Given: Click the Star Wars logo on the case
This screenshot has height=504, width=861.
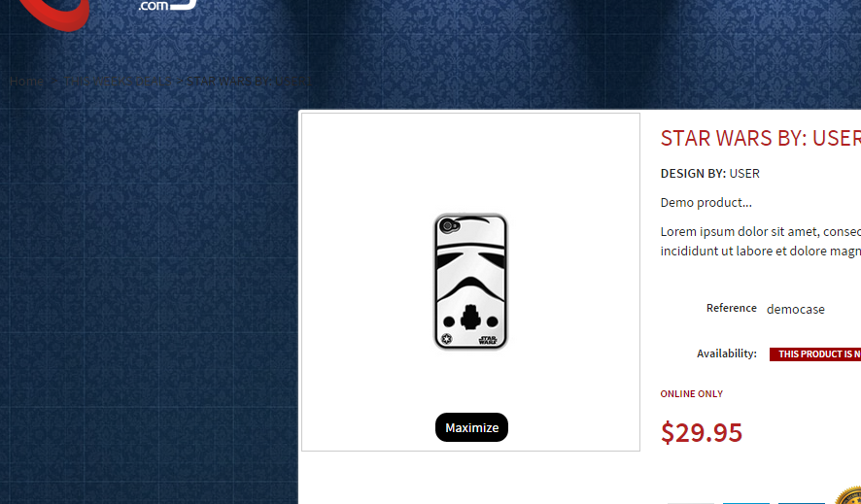Looking at the screenshot, I should pyautogui.click(x=488, y=340).
